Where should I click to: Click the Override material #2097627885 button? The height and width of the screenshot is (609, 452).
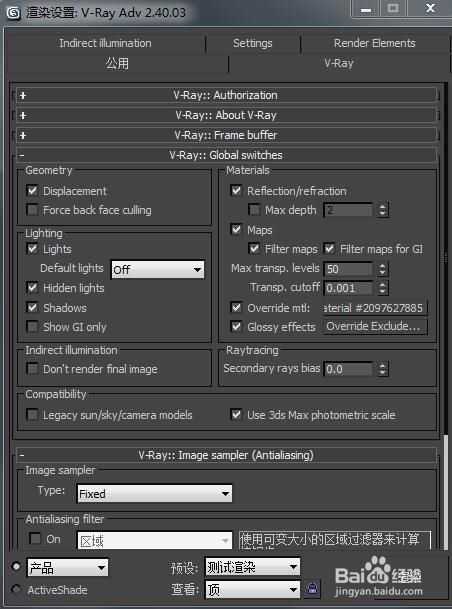[x=375, y=308]
